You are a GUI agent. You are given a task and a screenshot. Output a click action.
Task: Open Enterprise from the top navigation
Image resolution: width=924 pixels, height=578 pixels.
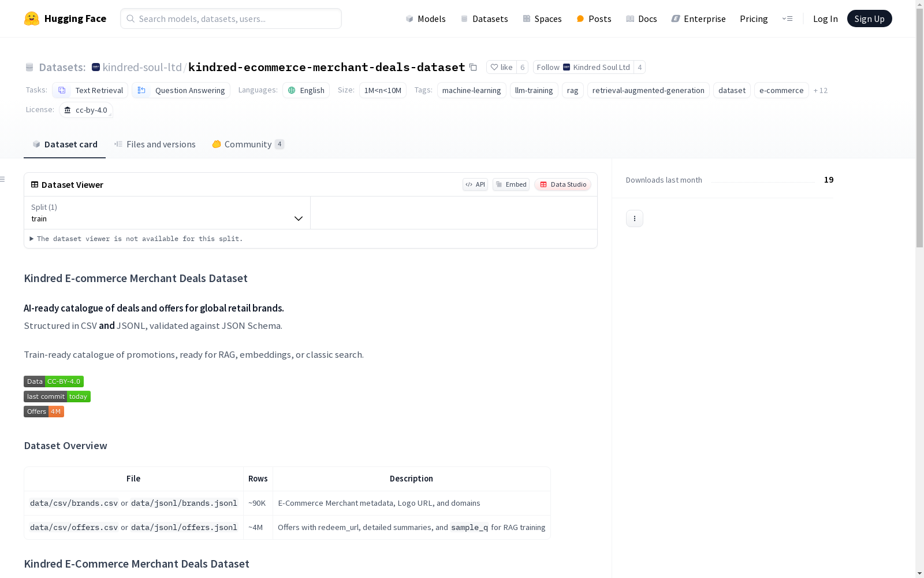point(699,18)
